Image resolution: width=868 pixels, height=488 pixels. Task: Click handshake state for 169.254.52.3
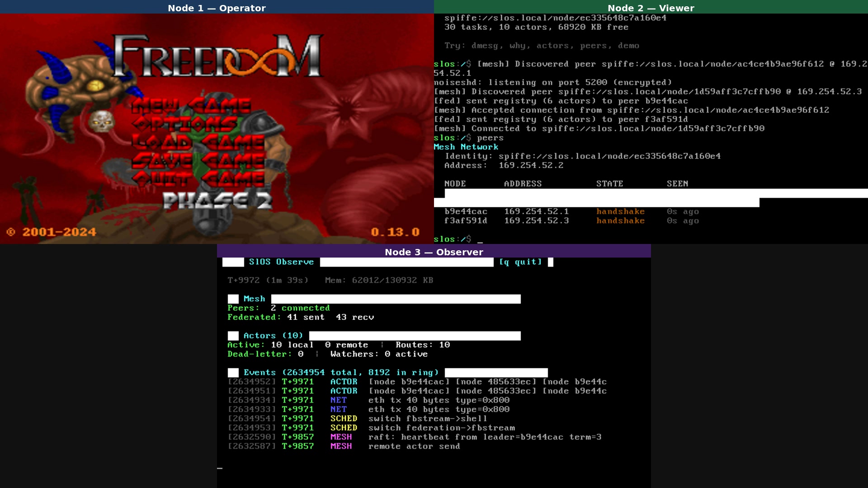pos(620,221)
